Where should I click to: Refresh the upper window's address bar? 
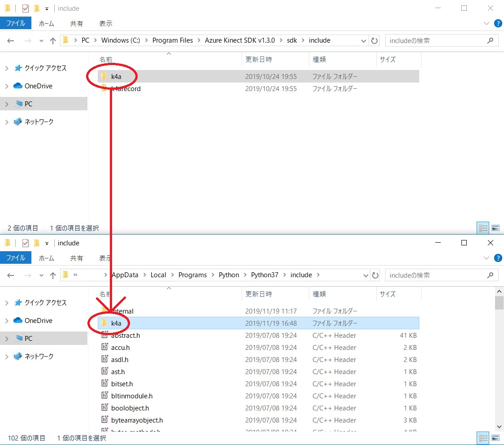[x=374, y=40]
